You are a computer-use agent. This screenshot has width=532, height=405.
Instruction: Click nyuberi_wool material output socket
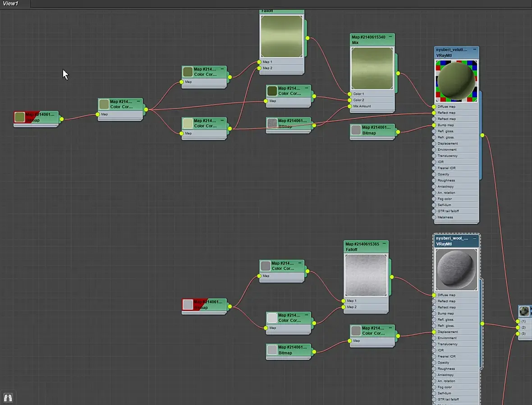point(482,323)
